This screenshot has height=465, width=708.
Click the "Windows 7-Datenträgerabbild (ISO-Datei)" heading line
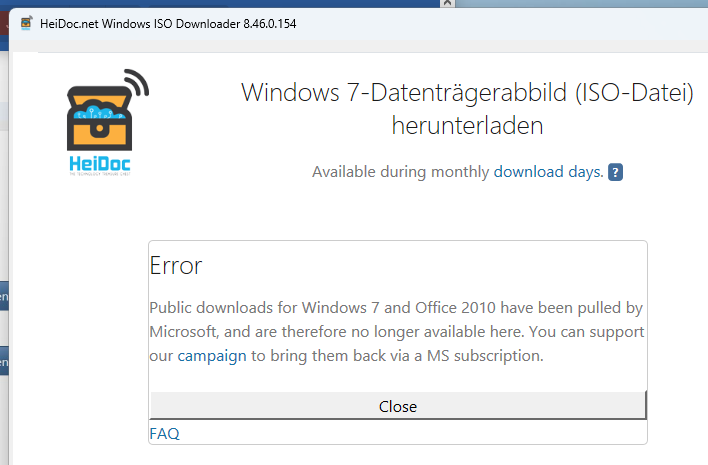[467, 92]
